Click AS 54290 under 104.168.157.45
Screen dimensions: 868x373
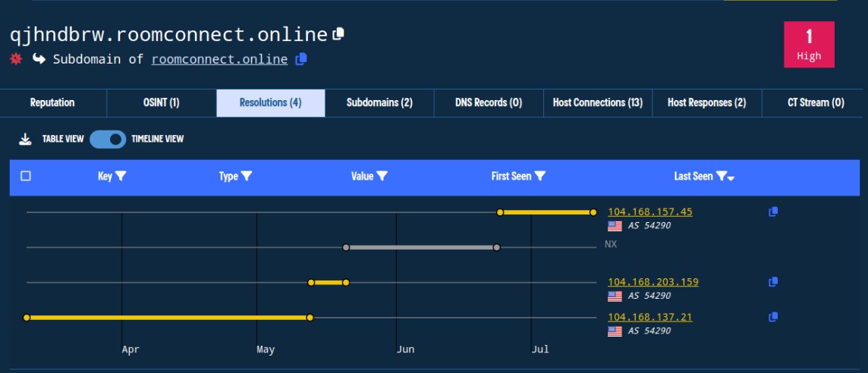(649, 226)
